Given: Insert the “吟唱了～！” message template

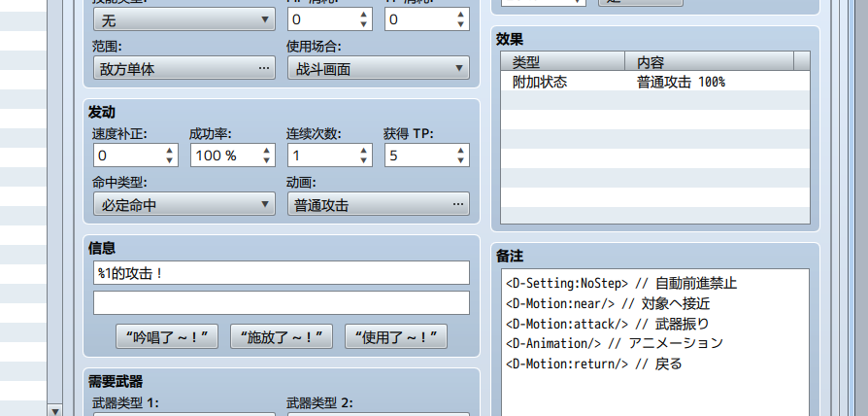Looking at the screenshot, I should 167,337.
